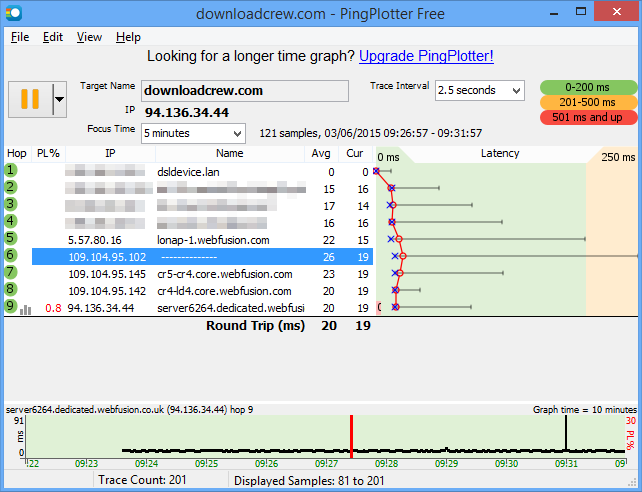This screenshot has width=642, height=492.
Task: Click the Upgrade PingPlotter! link
Action: 426,56
